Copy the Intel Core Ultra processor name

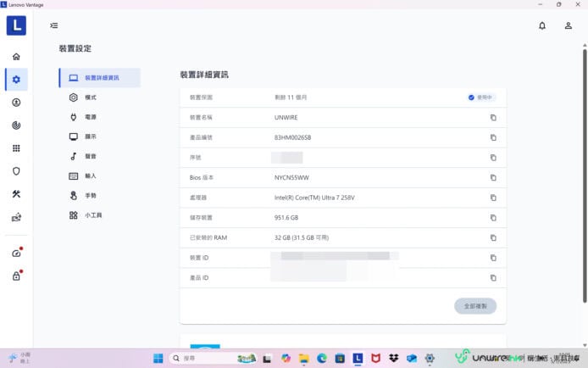point(493,198)
